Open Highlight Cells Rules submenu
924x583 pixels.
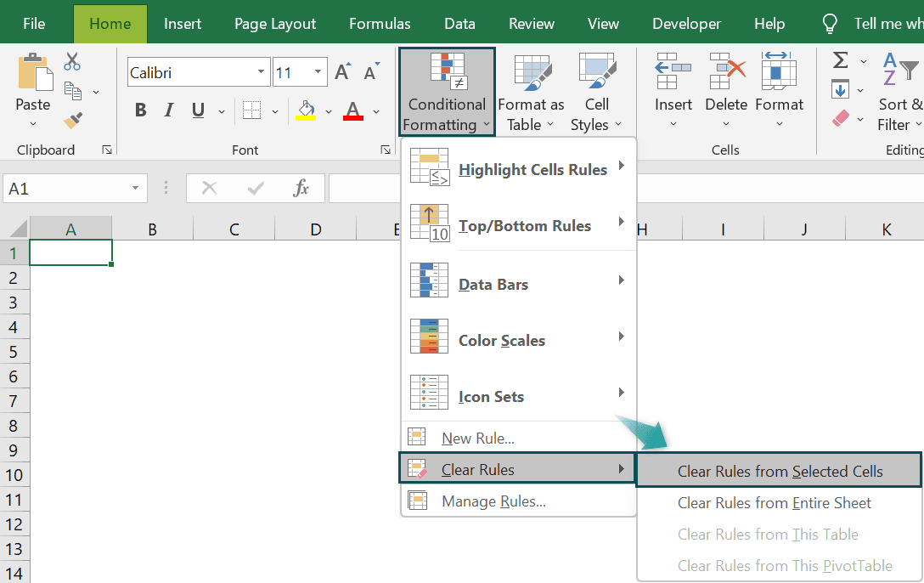tap(519, 169)
